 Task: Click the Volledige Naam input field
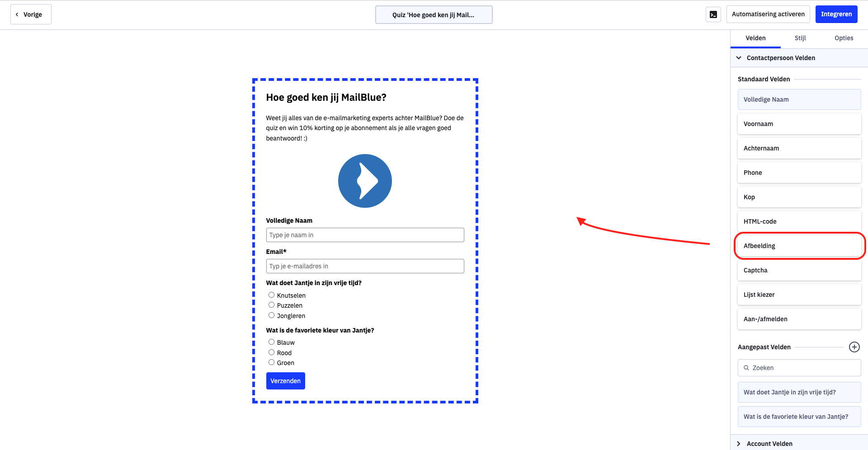tap(365, 235)
